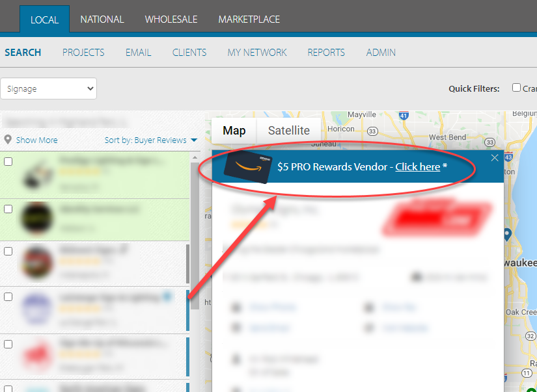Open the Sort by Buyer Reviews dropdown
The height and width of the screenshot is (392, 537).
151,140
